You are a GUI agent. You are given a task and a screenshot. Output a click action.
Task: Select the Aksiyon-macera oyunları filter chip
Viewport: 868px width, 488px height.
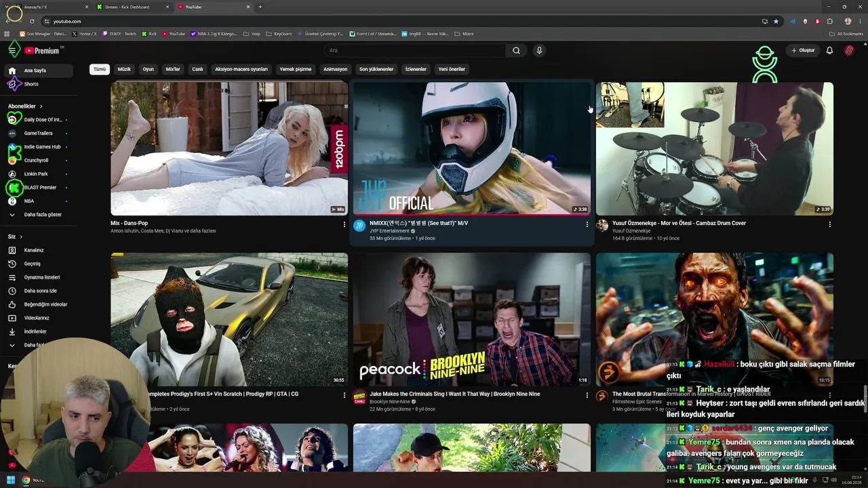(241, 69)
